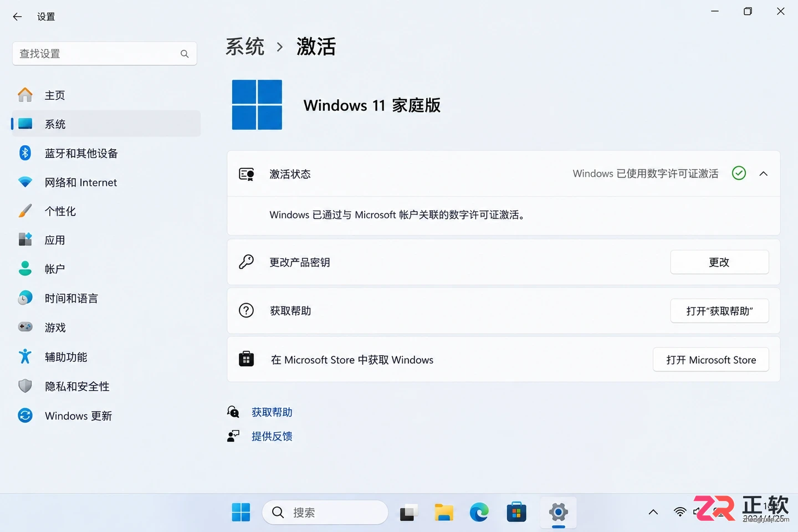798x532 pixels.
Task: Click the 更改 button for product key
Action: point(719,262)
